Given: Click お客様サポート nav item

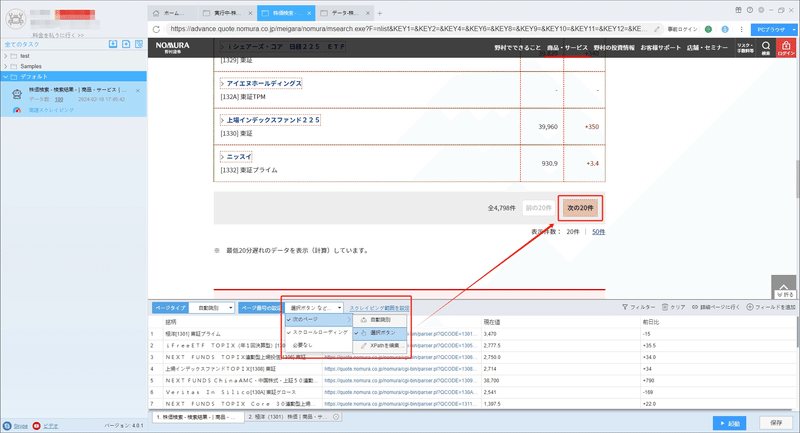Looking at the screenshot, I should (x=660, y=47).
